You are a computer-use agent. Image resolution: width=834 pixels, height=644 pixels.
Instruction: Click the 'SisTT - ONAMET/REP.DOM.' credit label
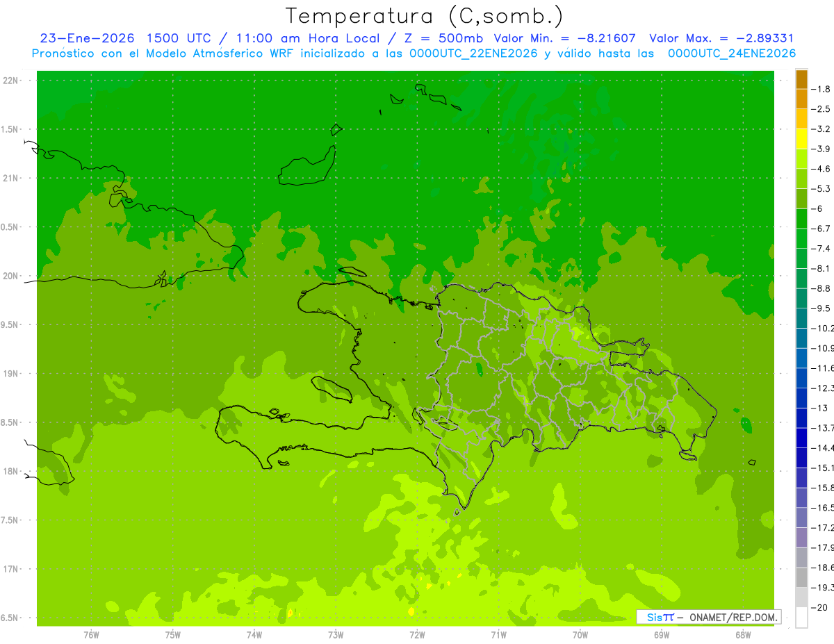pyautogui.click(x=709, y=617)
